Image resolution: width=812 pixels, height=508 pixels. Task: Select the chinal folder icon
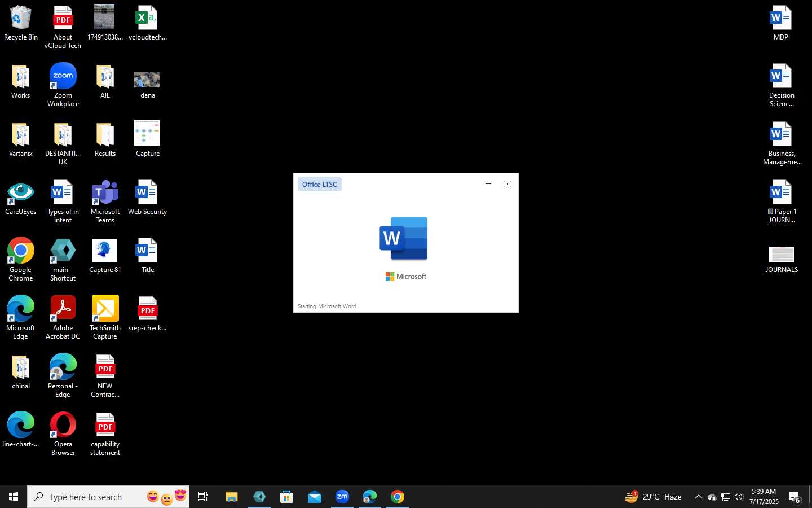[21, 373]
